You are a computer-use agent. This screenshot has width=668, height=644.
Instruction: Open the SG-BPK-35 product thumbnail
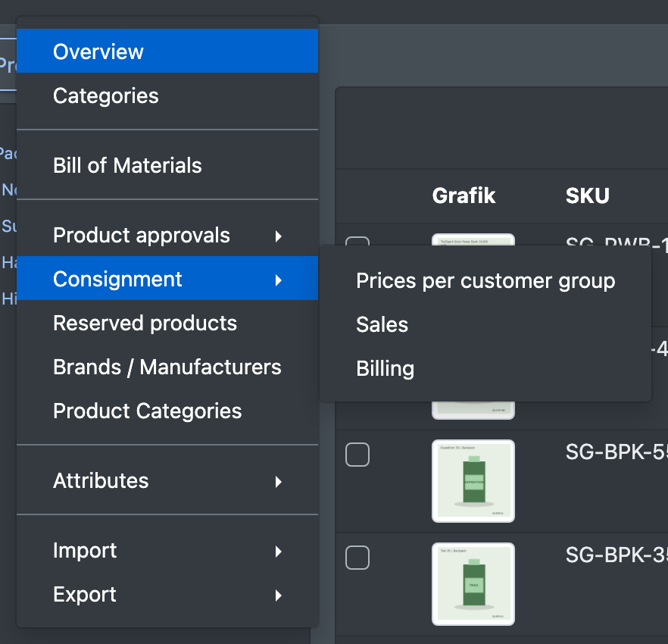[473, 584]
